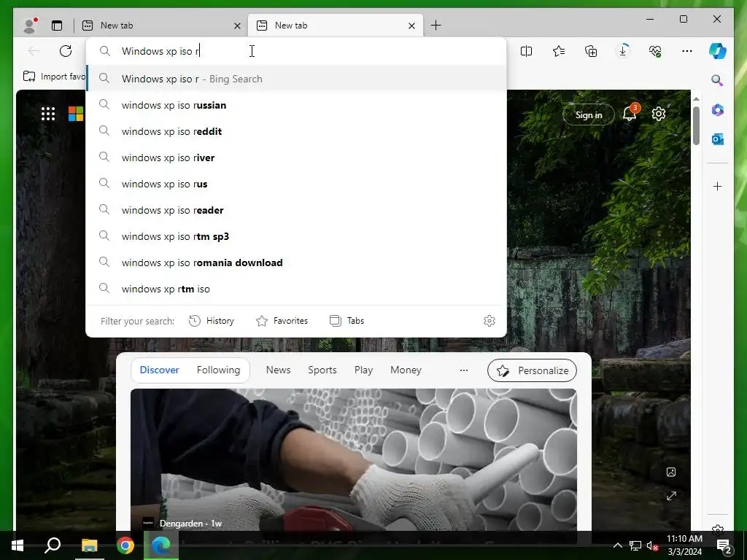Click the Sign in button

[x=589, y=114]
